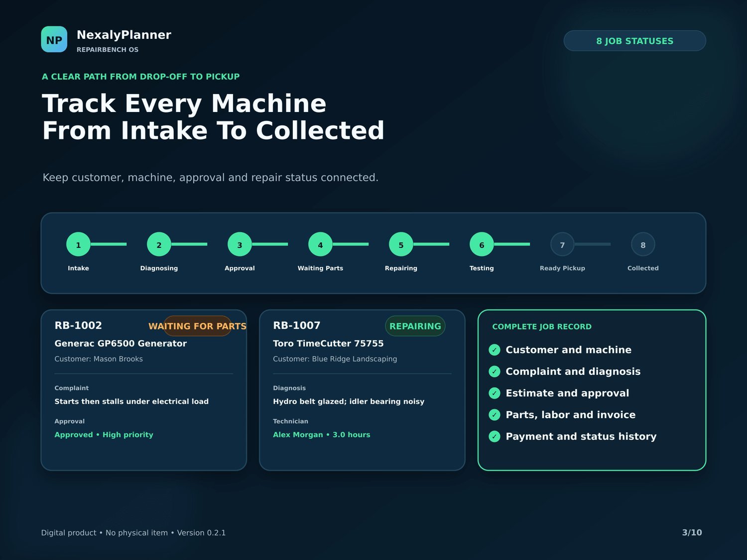
Task: Select step 7 Ready Pickup circle
Action: point(562,244)
